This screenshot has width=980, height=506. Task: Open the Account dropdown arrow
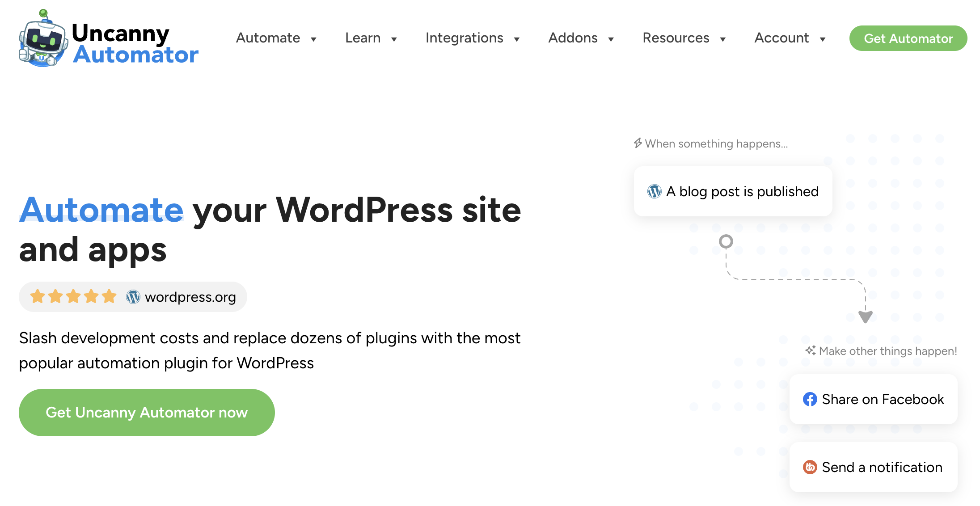(x=823, y=39)
